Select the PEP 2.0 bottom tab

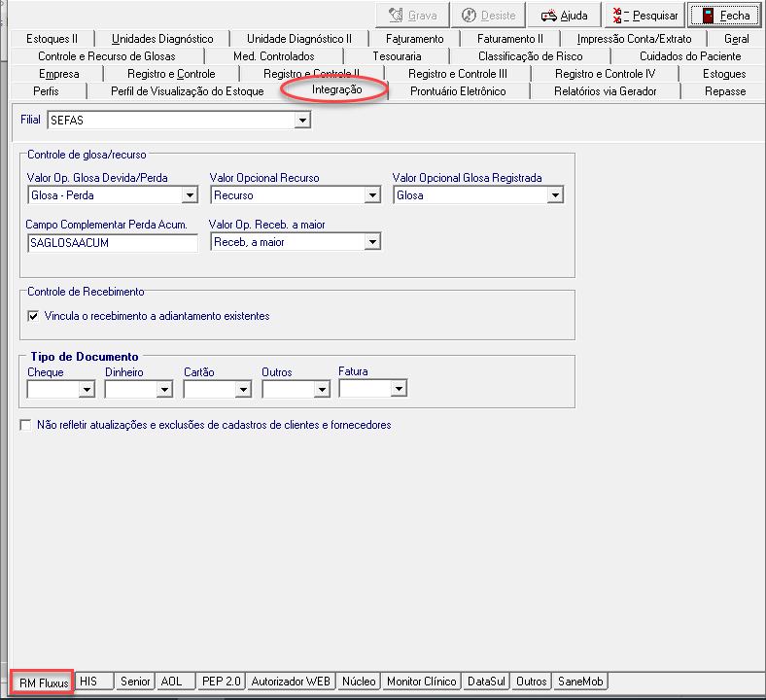[x=222, y=681]
